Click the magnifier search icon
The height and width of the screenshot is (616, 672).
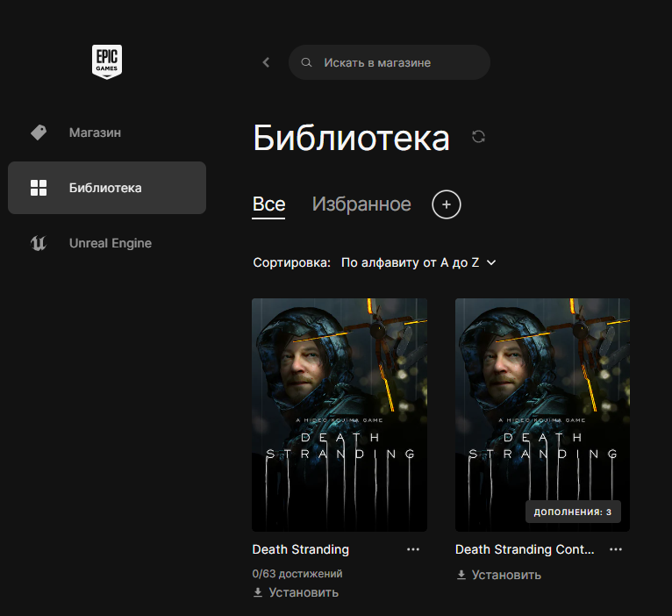306,62
